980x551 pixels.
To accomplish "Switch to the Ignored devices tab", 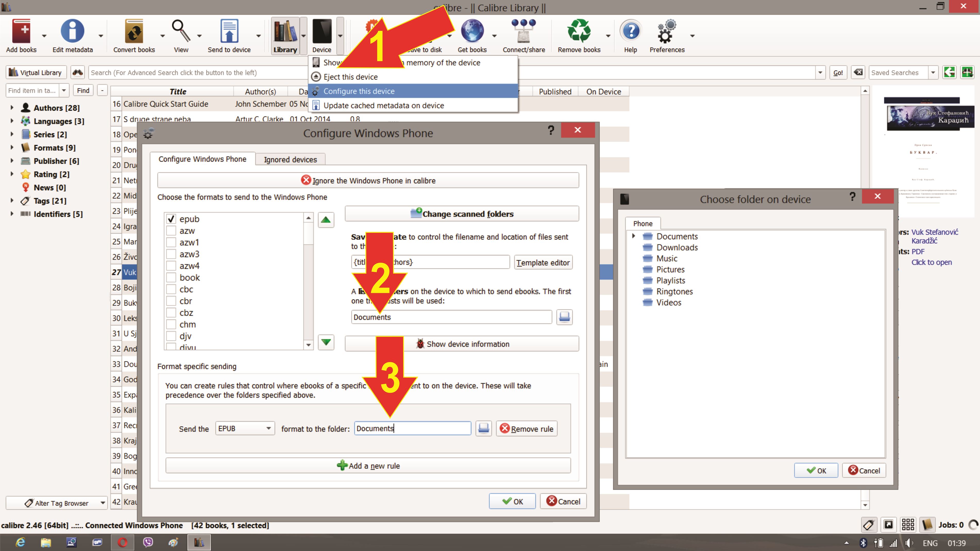I will coord(290,160).
